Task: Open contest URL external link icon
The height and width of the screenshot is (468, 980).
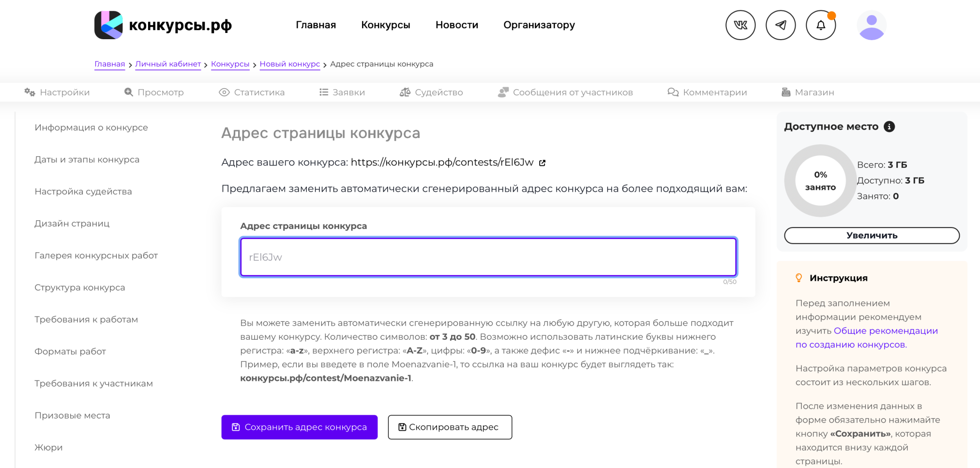Action: click(x=543, y=163)
